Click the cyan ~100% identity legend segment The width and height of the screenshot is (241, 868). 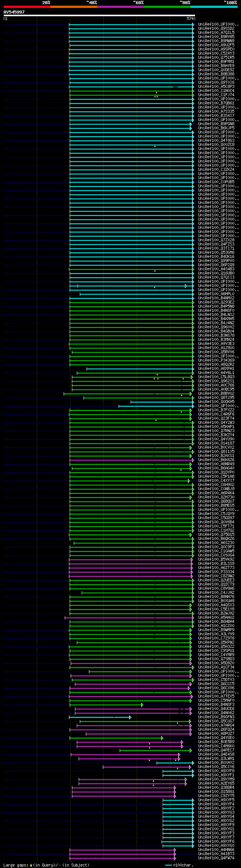[x=214, y=7]
